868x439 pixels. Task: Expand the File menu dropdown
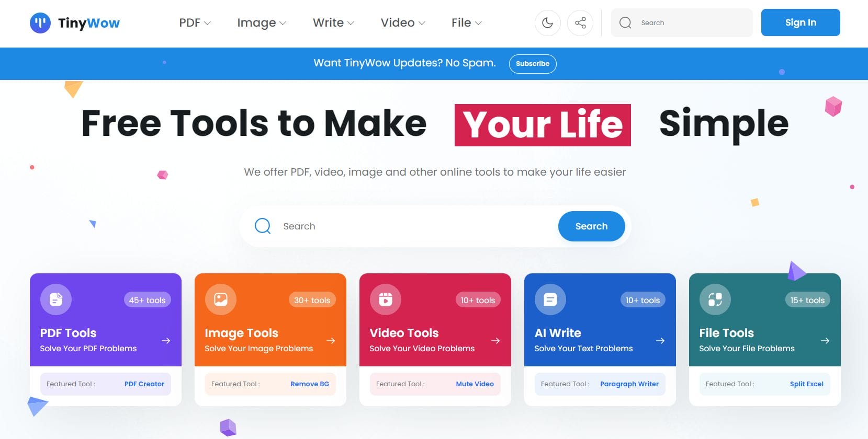pos(467,23)
